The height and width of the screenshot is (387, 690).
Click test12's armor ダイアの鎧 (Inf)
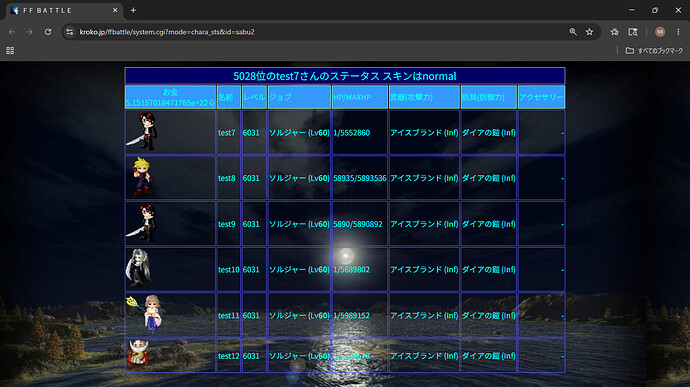click(x=488, y=356)
